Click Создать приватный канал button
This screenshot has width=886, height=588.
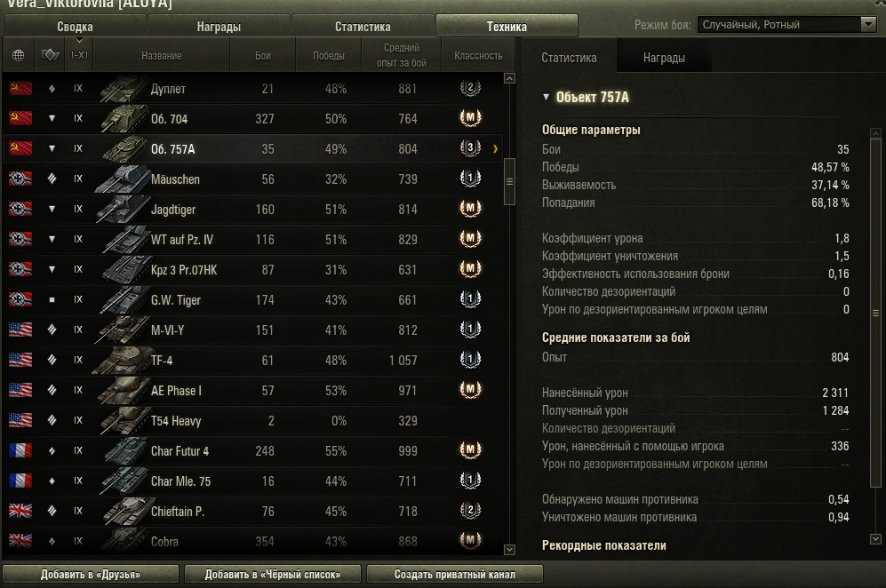[x=454, y=574]
